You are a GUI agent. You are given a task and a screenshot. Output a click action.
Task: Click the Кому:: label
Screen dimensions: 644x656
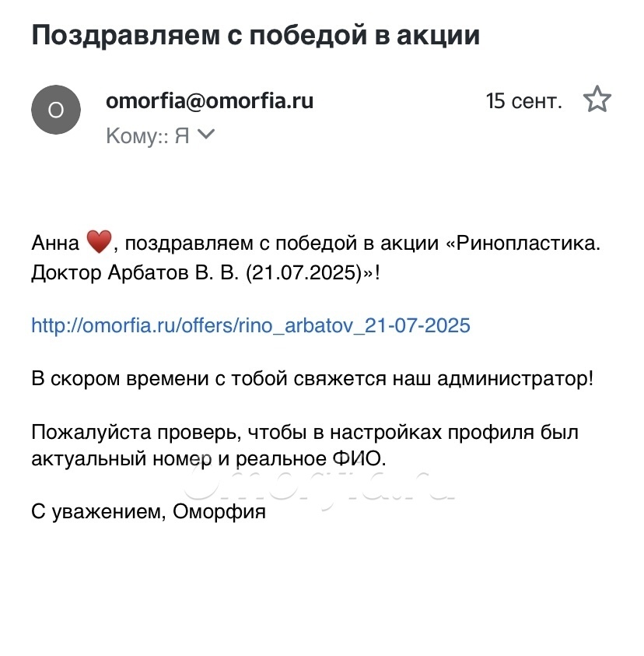click(137, 135)
